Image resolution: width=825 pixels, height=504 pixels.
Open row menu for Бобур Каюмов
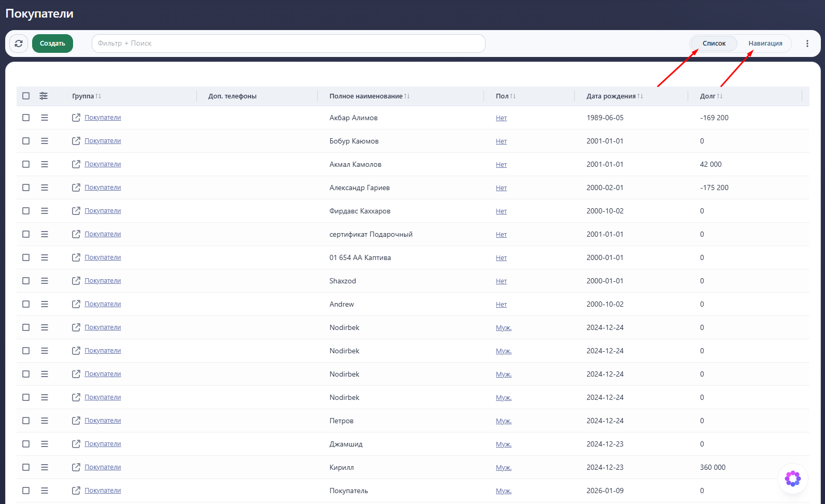45,141
